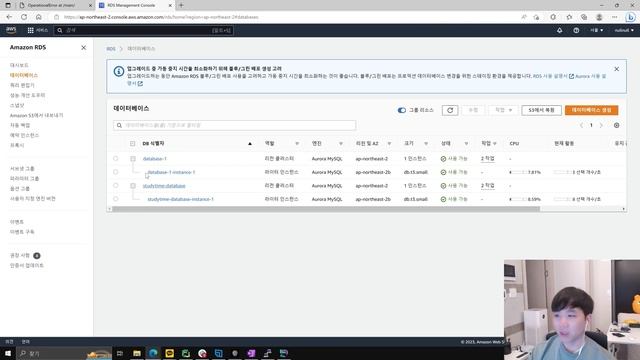Sort the status column using its arrow
The image size is (640, 360).
pyautogui.click(x=466, y=144)
